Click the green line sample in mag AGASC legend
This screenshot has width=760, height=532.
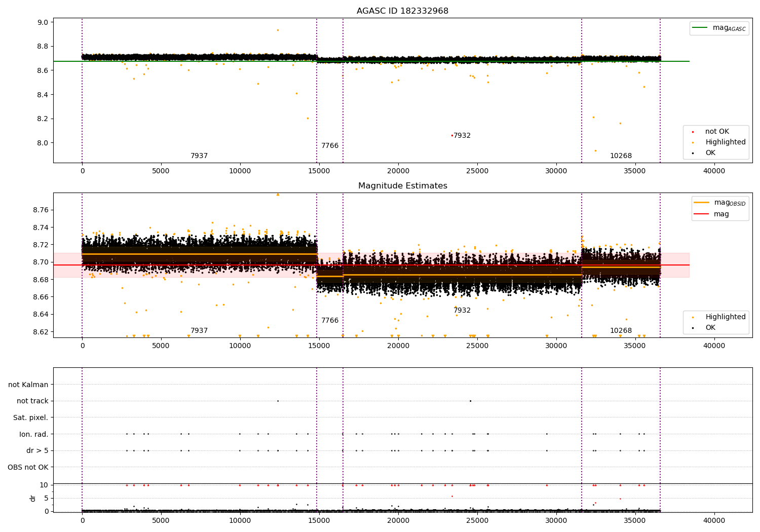click(700, 28)
